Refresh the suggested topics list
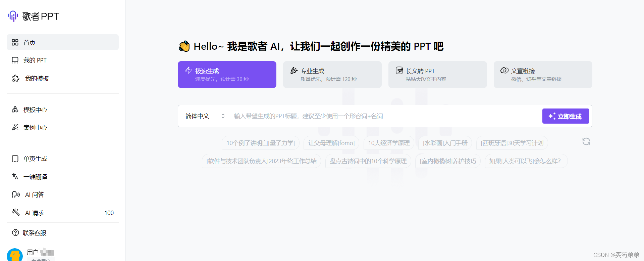 click(586, 141)
